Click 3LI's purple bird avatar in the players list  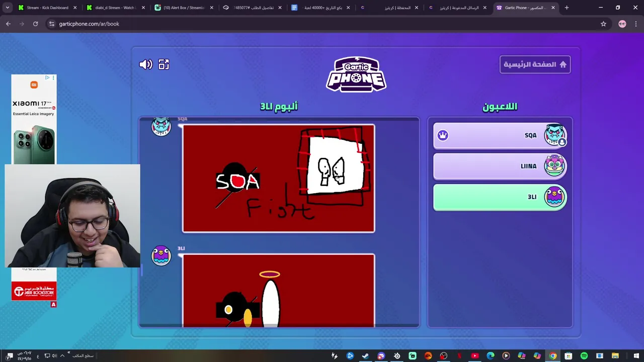(x=554, y=197)
